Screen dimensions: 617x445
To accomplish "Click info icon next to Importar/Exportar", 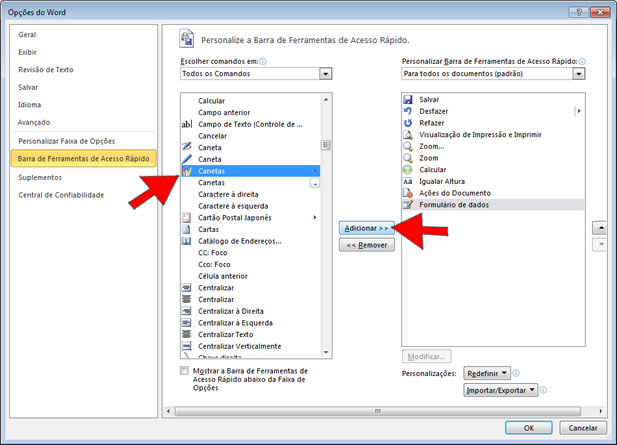I will point(543,390).
